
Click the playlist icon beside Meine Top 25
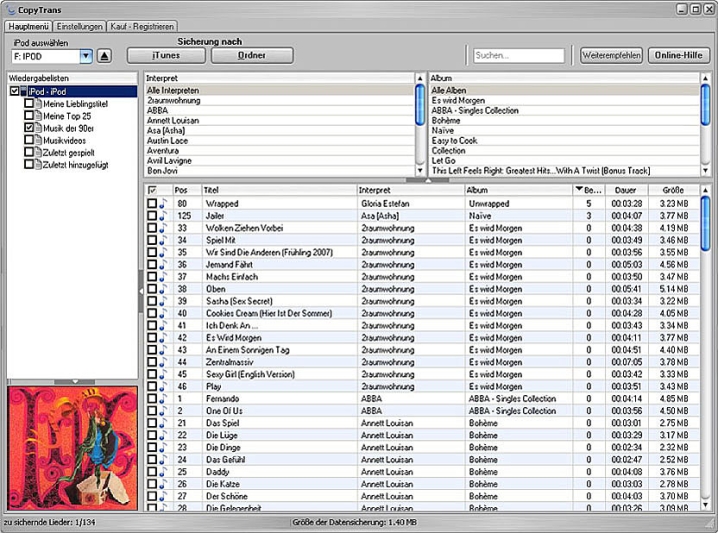point(37,116)
